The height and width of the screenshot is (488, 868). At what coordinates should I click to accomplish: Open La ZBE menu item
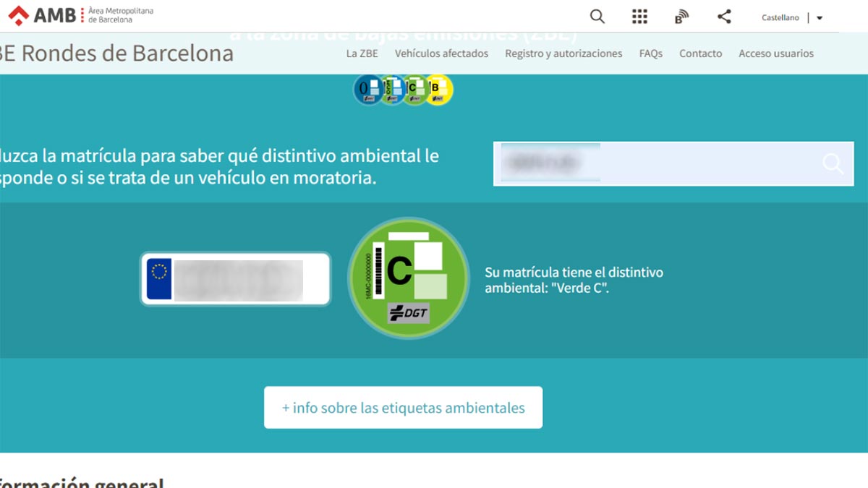tap(362, 53)
